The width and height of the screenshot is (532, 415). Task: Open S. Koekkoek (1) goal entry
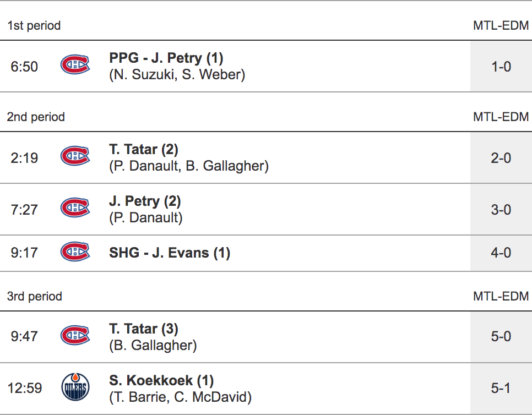[161, 380]
